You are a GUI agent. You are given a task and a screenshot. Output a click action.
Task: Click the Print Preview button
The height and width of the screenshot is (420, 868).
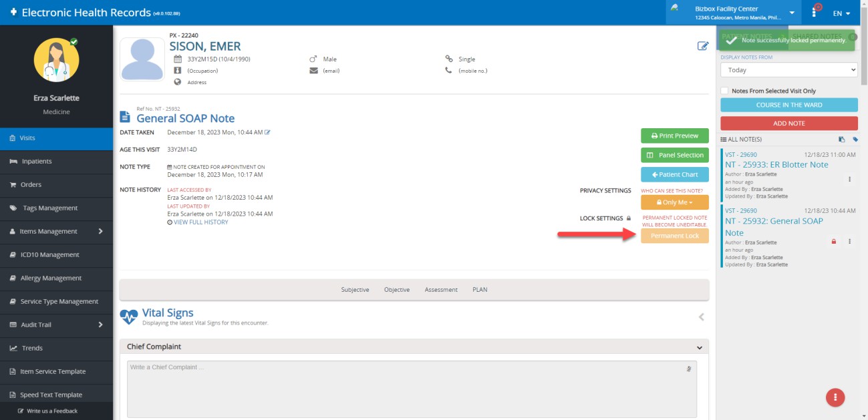coord(674,136)
